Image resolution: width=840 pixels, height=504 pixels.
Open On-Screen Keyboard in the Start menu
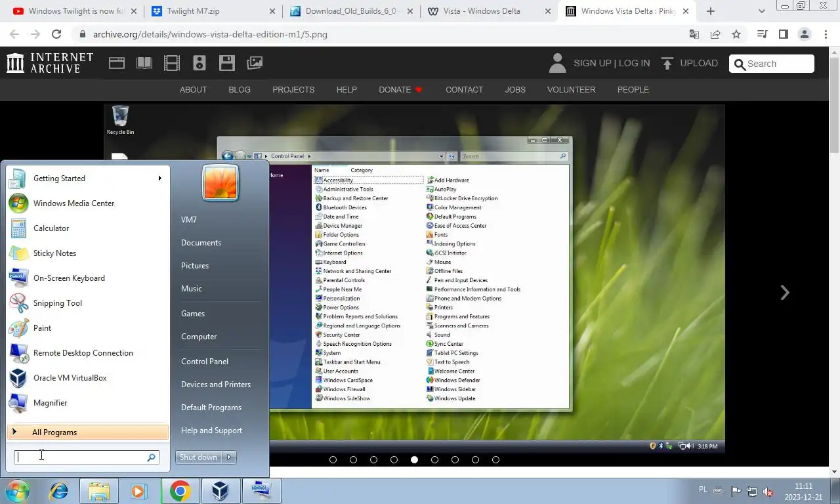coord(88,278)
